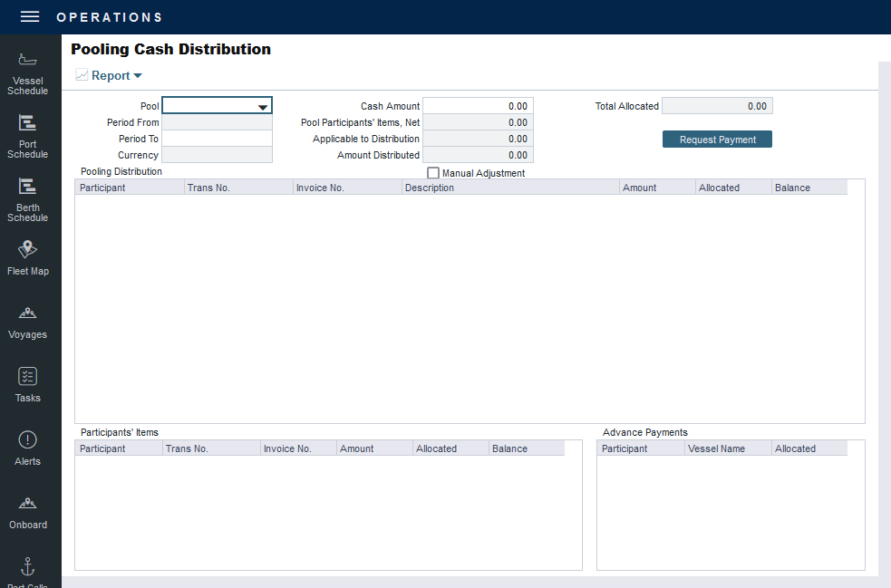This screenshot has width=891, height=588.
Task: Expand the Pool dropdown list
Action: 262,107
